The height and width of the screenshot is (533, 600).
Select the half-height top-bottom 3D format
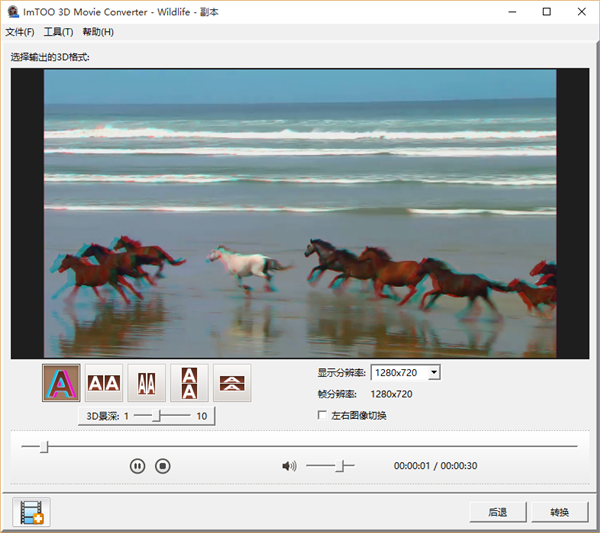pyautogui.click(x=232, y=382)
